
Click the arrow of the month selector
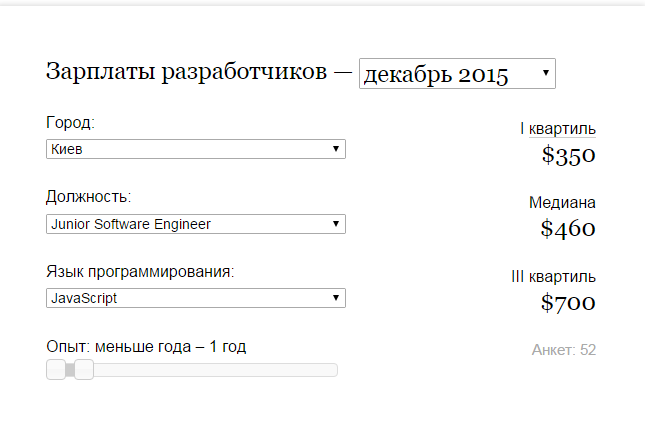(546, 73)
